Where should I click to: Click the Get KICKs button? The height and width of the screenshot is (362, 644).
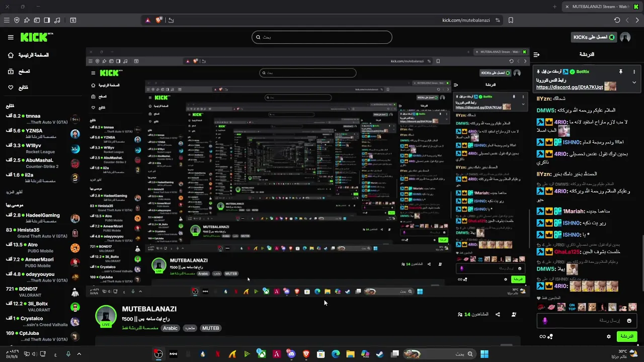point(594,37)
